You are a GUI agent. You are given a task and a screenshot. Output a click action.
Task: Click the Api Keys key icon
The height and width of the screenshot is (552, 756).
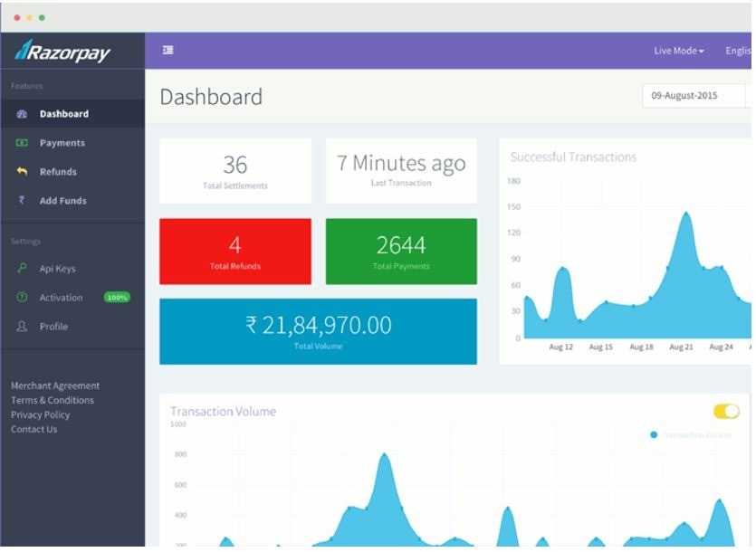click(22, 269)
